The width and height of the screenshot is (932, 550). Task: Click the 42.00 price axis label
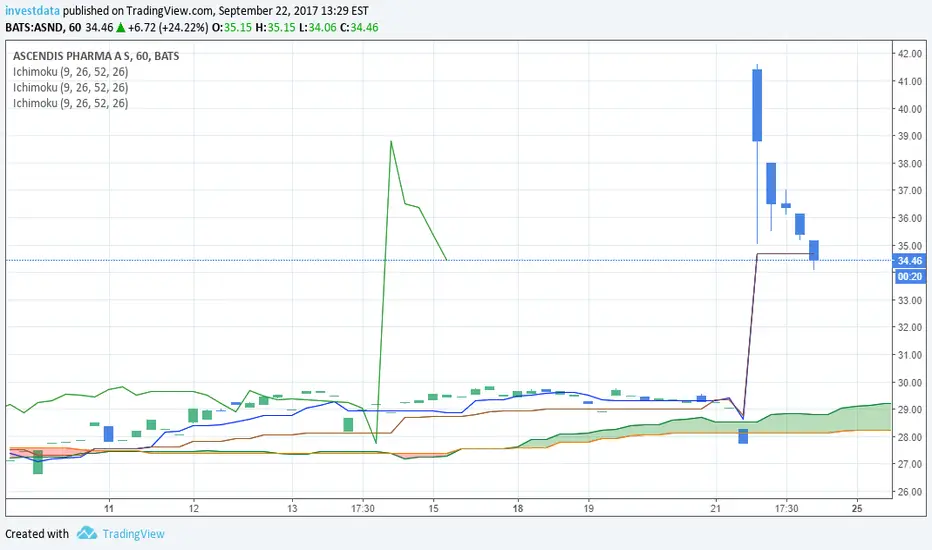click(909, 54)
